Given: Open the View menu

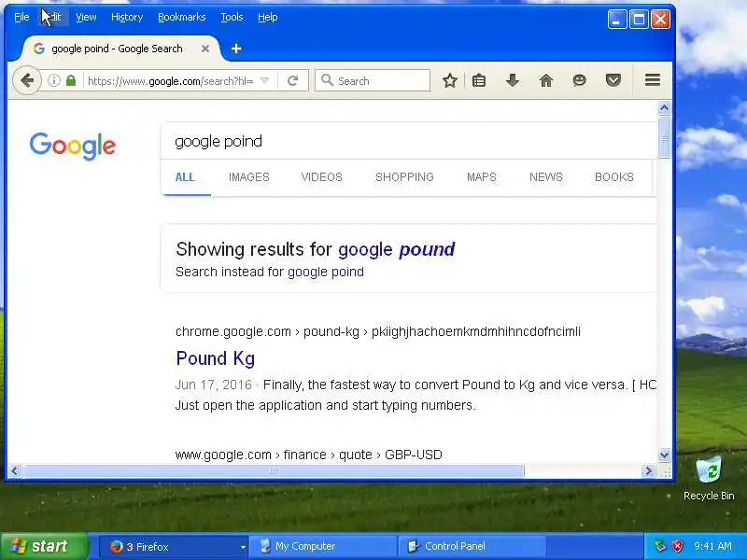Looking at the screenshot, I should pyautogui.click(x=86, y=17).
